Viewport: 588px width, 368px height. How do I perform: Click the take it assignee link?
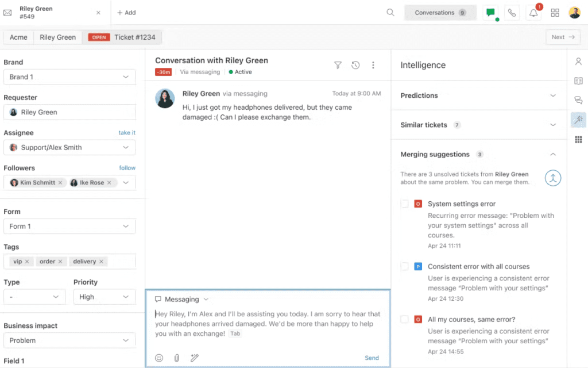(127, 132)
